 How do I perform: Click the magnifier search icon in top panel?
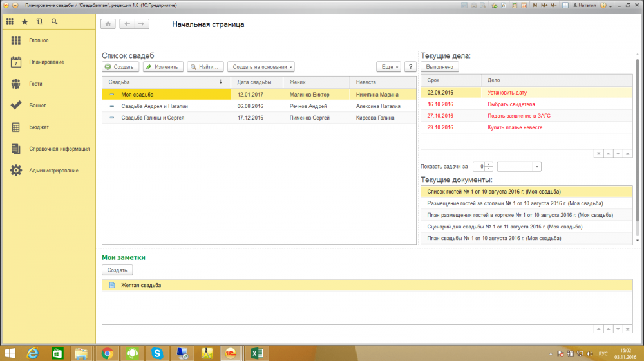point(54,21)
